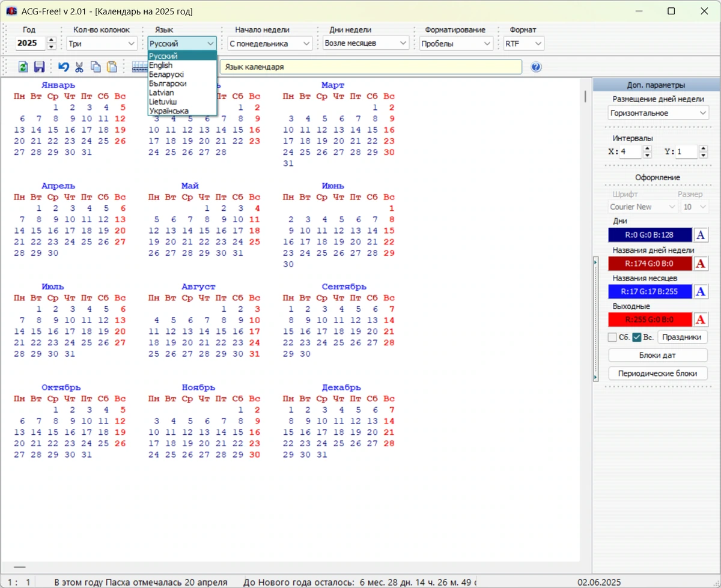This screenshot has height=588, width=721.
Task: Paste using the clipboard icon
Action: point(112,67)
